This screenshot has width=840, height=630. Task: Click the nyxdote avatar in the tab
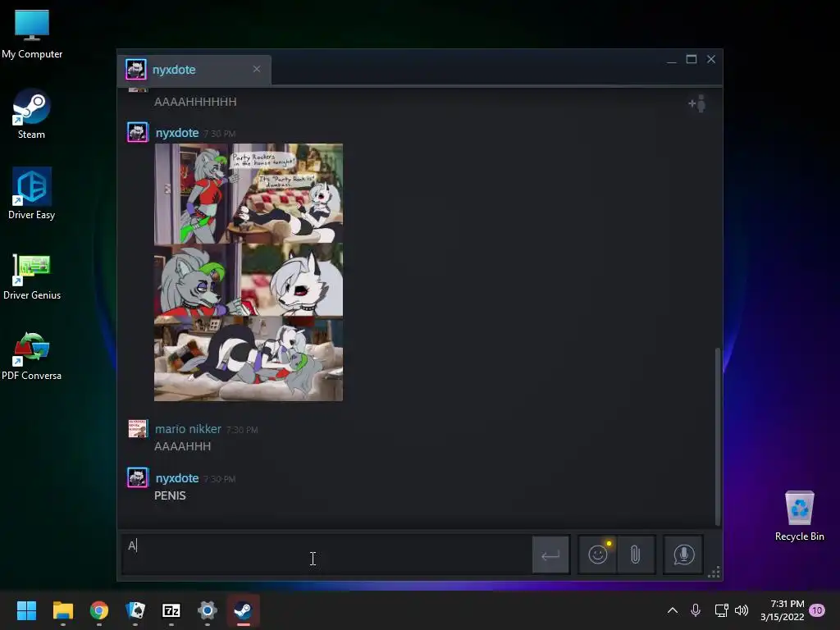click(x=136, y=70)
